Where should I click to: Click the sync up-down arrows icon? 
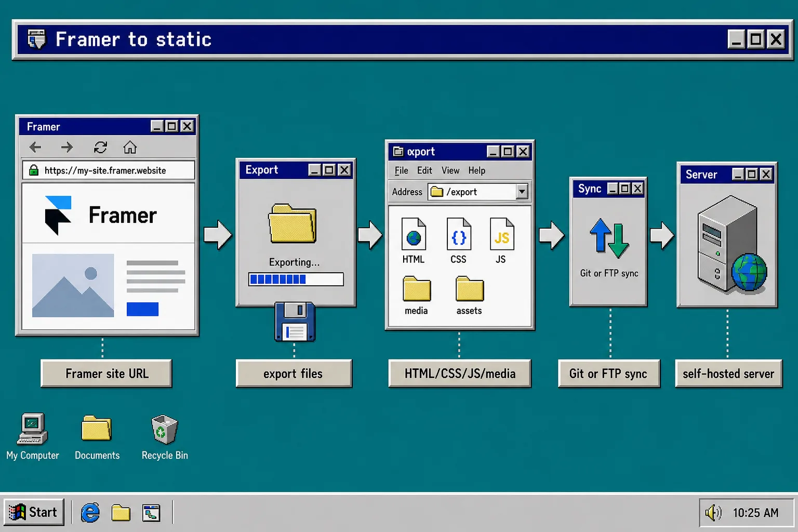(x=609, y=238)
